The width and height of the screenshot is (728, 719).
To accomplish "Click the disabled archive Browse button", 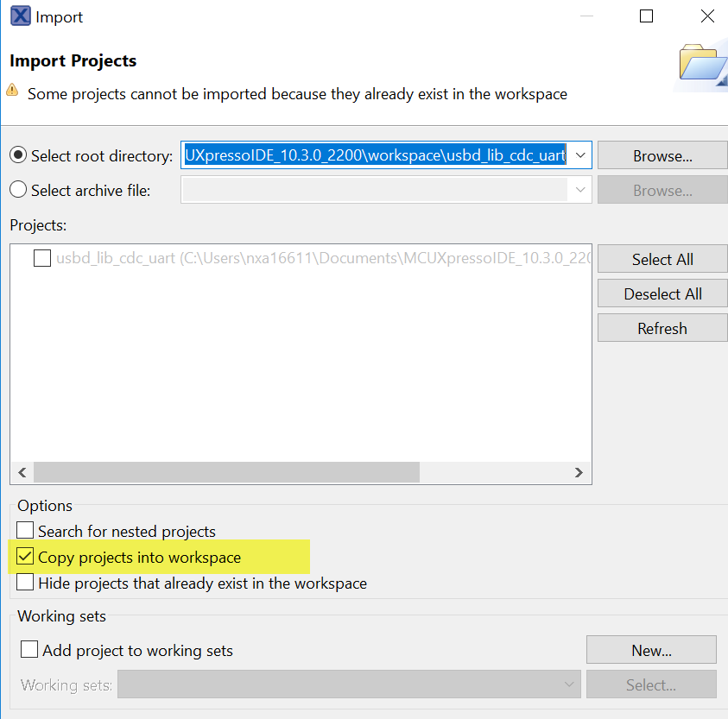I will click(x=662, y=190).
